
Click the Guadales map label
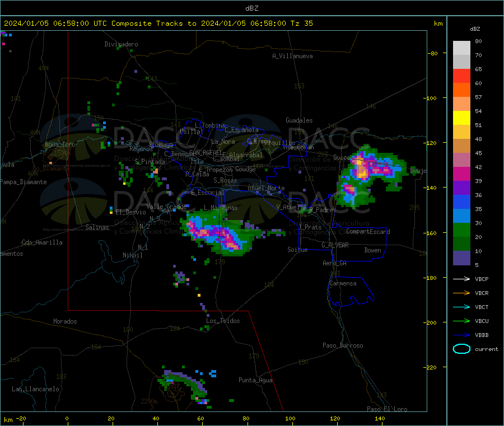[299, 120]
